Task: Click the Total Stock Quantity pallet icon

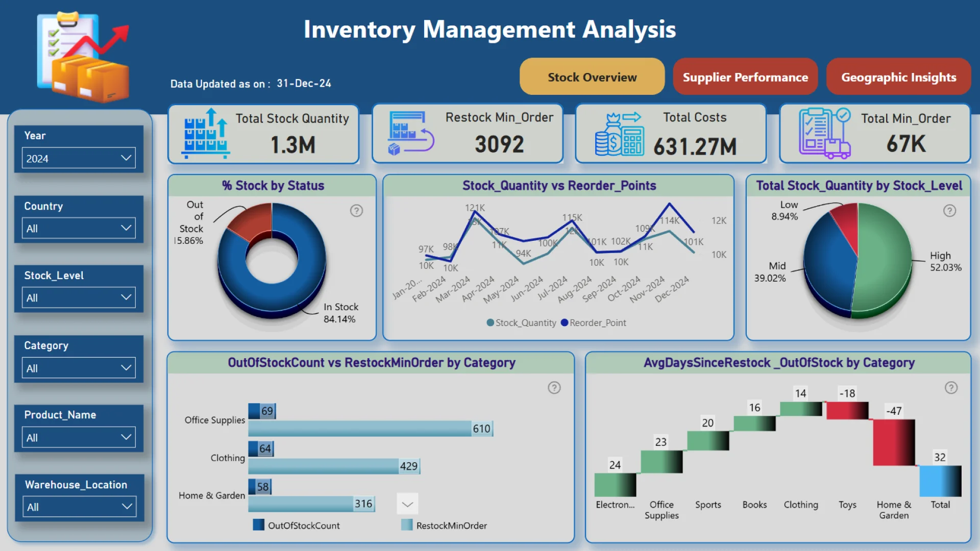Action: 206,134
